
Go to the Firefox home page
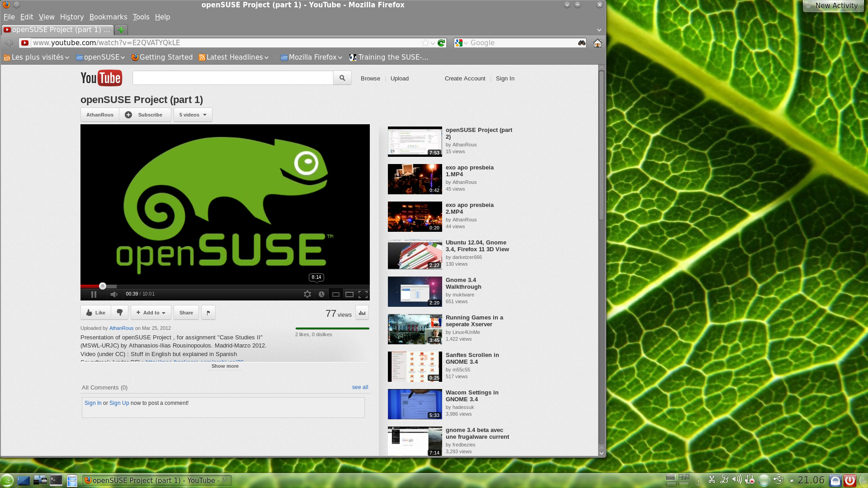click(598, 43)
